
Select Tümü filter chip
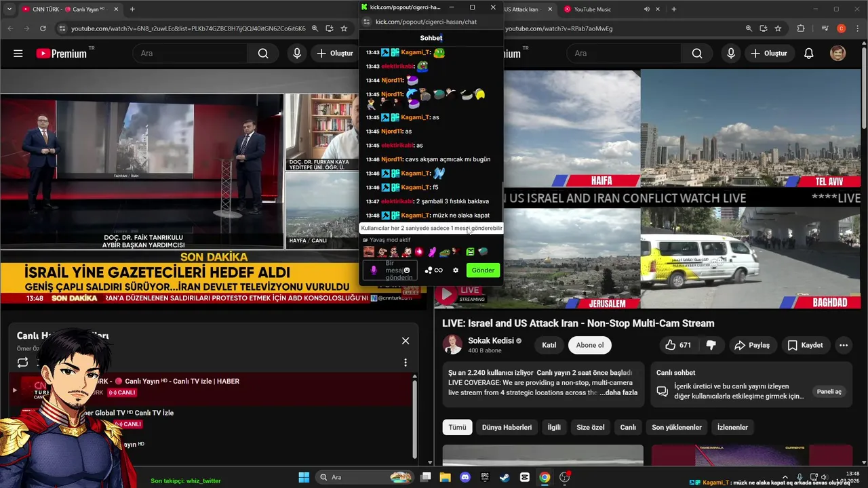pyautogui.click(x=457, y=427)
